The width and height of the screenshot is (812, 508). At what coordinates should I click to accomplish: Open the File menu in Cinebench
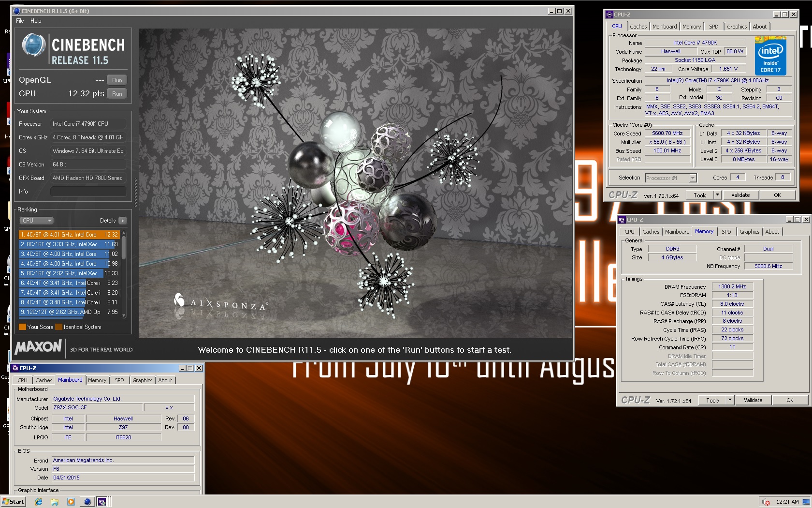click(x=20, y=21)
